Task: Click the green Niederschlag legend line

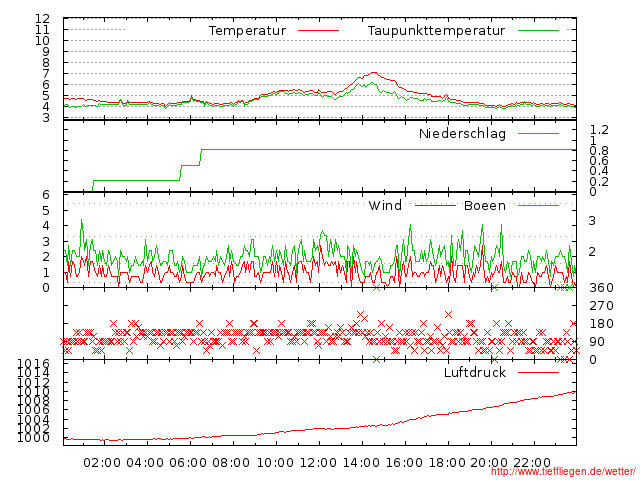Action: pyautogui.click(x=538, y=133)
